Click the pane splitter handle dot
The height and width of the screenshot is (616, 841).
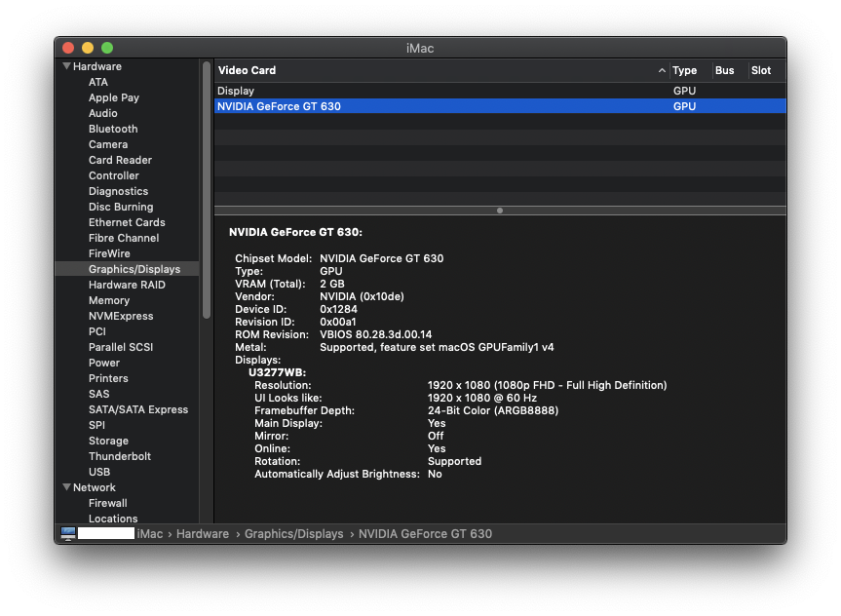click(x=500, y=211)
